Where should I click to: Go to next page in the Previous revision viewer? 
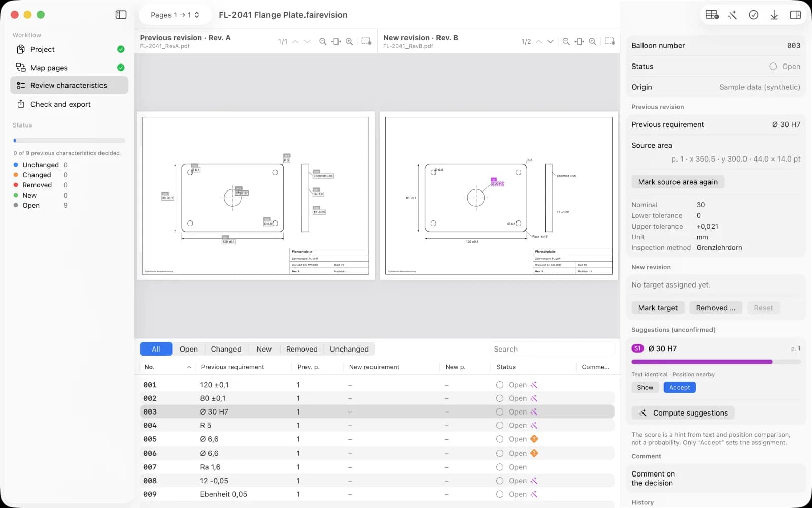tap(307, 41)
